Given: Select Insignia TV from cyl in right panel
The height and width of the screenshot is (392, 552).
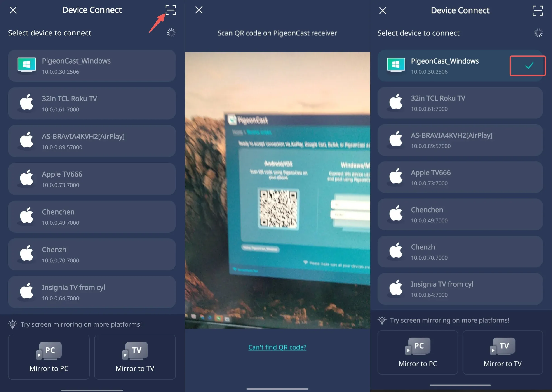Looking at the screenshot, I should click(x=460, y=289).
